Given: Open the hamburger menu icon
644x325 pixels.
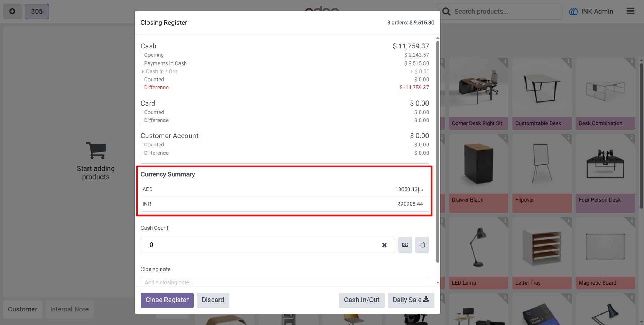Looking at the screenshot, I should pyautogui.click(x=630, y=11).
